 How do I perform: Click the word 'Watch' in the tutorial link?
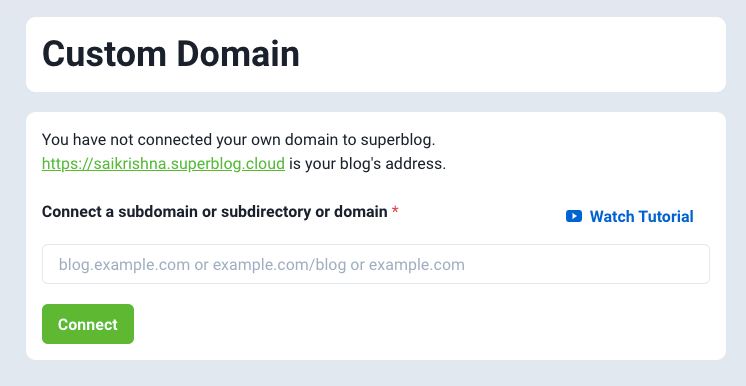point(612,217)
